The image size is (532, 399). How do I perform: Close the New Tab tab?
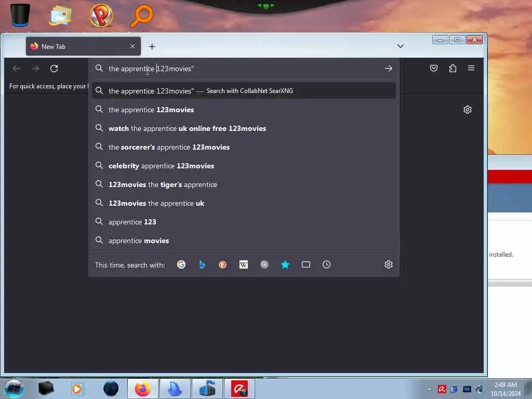tap(132, 46)
